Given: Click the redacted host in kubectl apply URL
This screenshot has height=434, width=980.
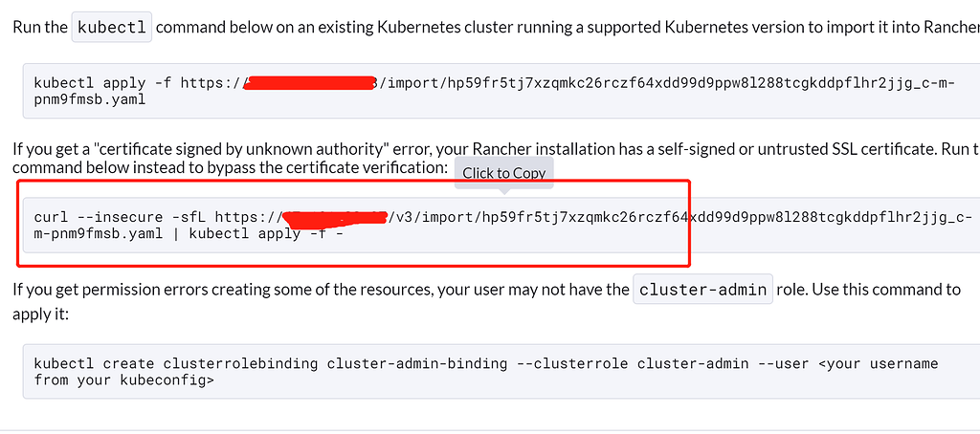Looking at the screenshot, I should [x=311, y=83].
